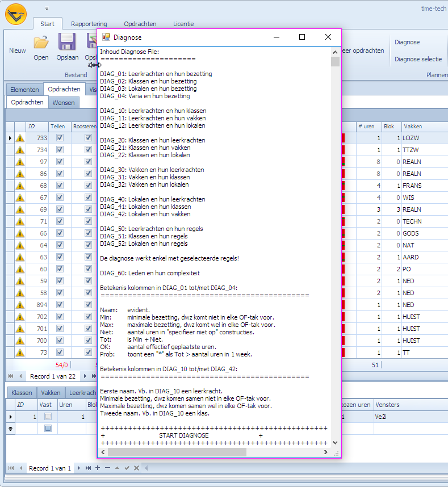Add a record with the plus button
The height and width of the screenshot is (487, 448).
[x=98, y=468]
